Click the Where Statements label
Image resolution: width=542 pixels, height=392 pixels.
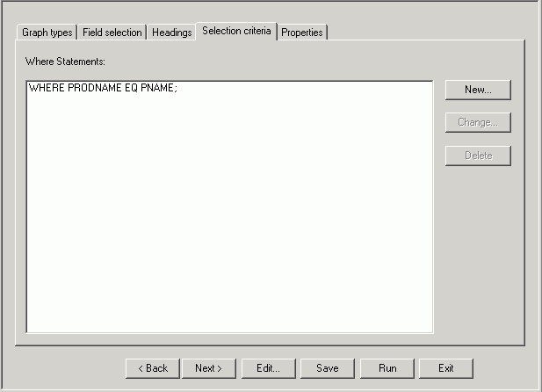tap(65, 62)
